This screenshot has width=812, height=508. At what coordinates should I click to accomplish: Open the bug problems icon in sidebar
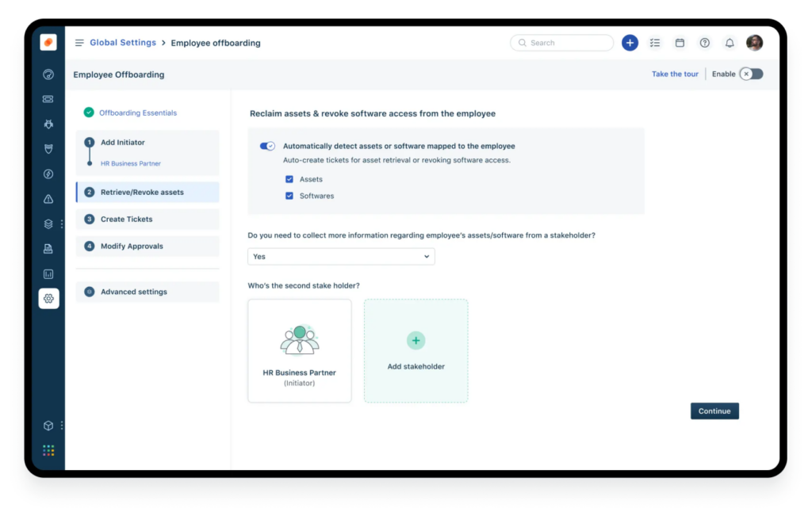[48, 124]
